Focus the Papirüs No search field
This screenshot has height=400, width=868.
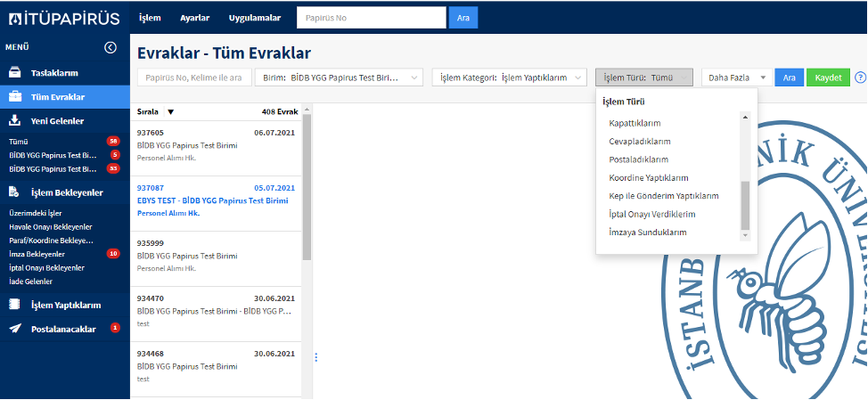tap(372, 18)
